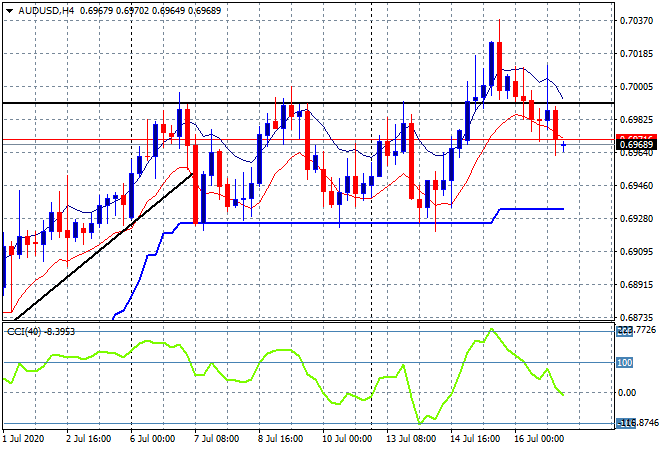This screenshot has height=450, width=660.
Task: Select the 10 Jul 00:00 time label
Action: [347, 439]
